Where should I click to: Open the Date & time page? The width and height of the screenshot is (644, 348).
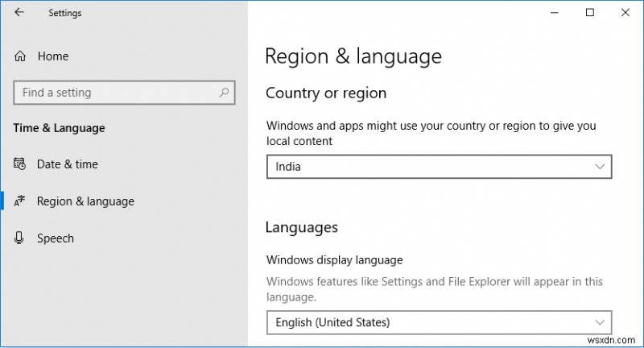[68, 164]
